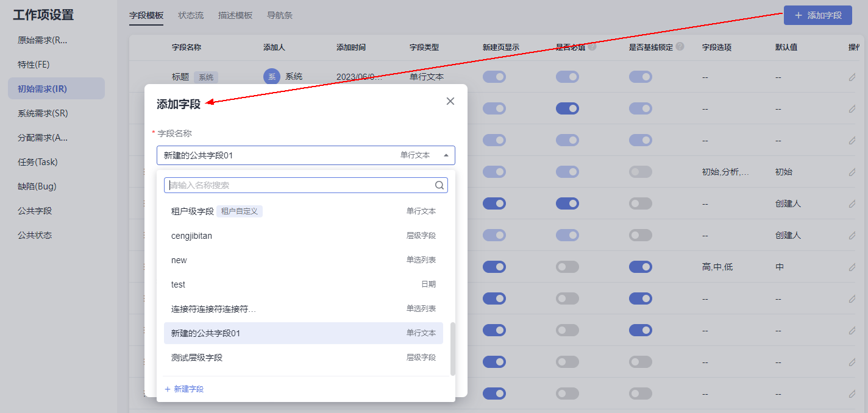868x413 pixels.
Task: Close the 添加字段 dialog
Action: (450, 101)
